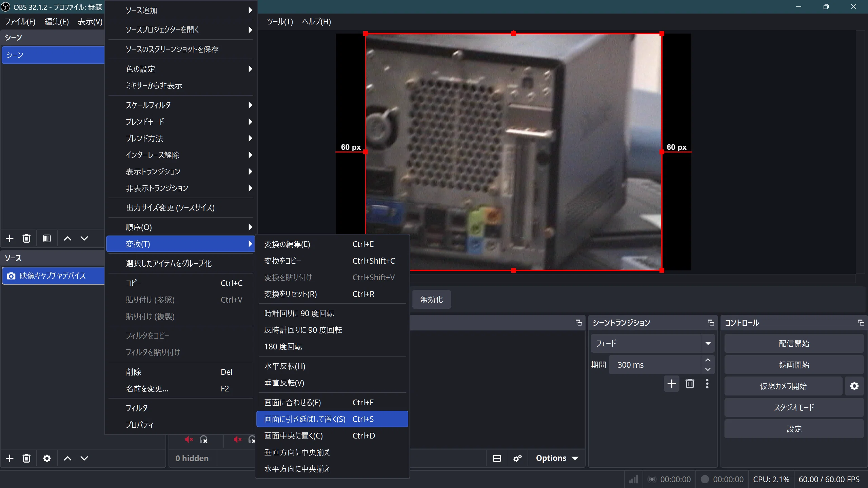Open the mixer Options dropdown
868x488 pixels.
(557, 458)
